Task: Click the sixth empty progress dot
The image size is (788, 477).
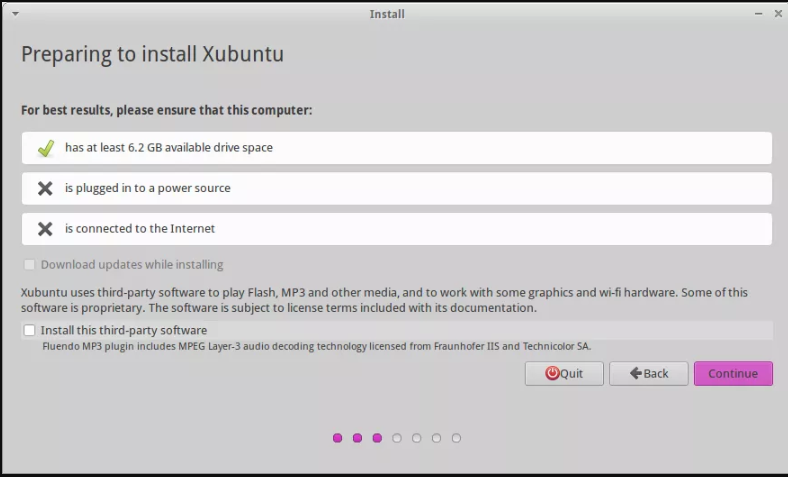Action: [x=436, y=438]
